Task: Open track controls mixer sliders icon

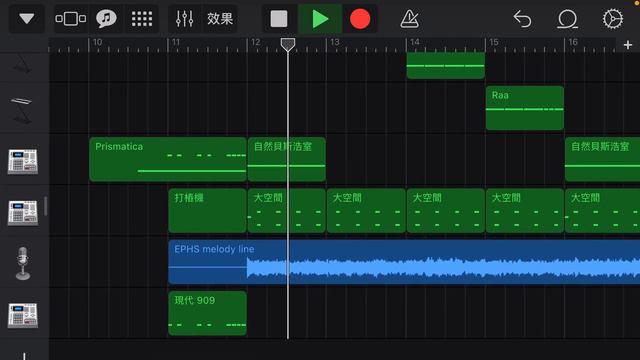Action: [184, 19]
